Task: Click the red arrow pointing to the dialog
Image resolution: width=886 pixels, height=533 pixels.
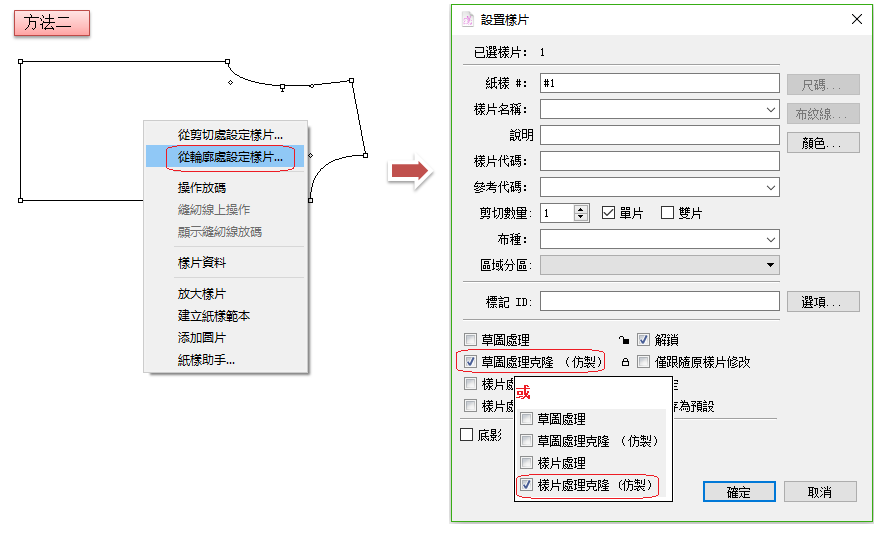Action: (408, 171)
